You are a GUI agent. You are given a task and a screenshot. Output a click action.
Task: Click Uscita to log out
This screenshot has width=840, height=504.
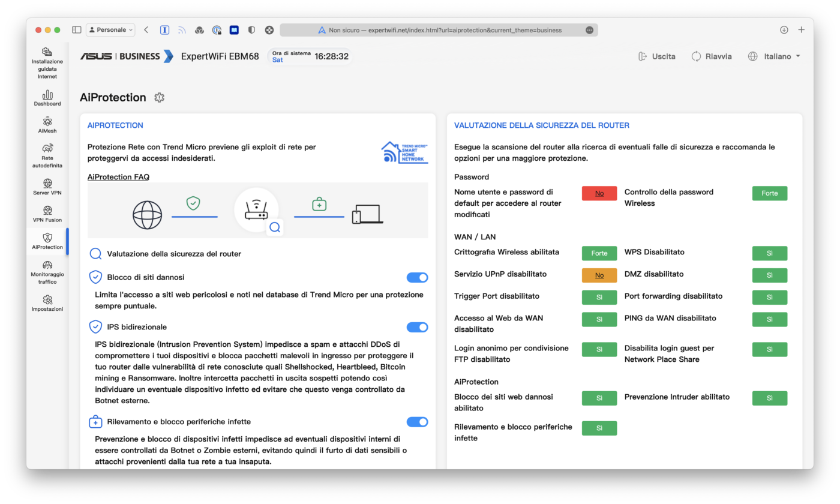click(657, 56)
